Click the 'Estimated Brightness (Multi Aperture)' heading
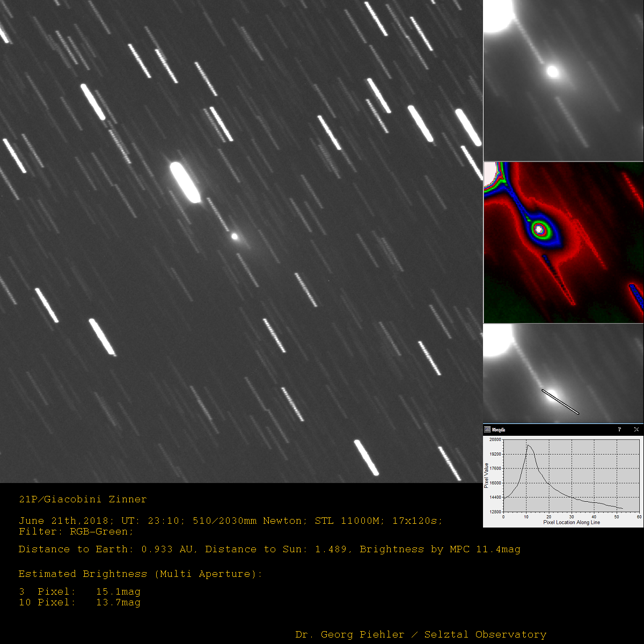644x644 pixels. (140, 574)
